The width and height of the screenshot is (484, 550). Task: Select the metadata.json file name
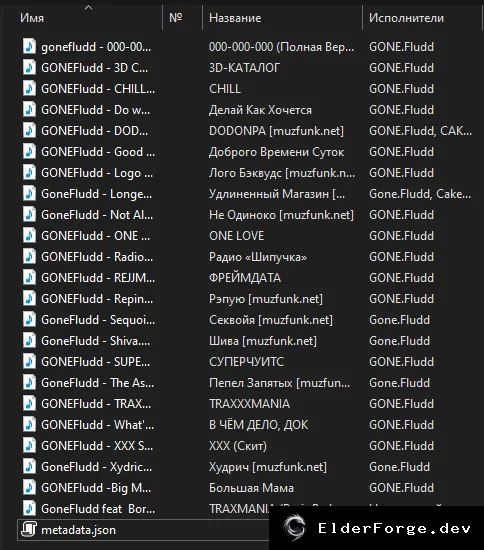pyautogui.click(x=79, y=530)
